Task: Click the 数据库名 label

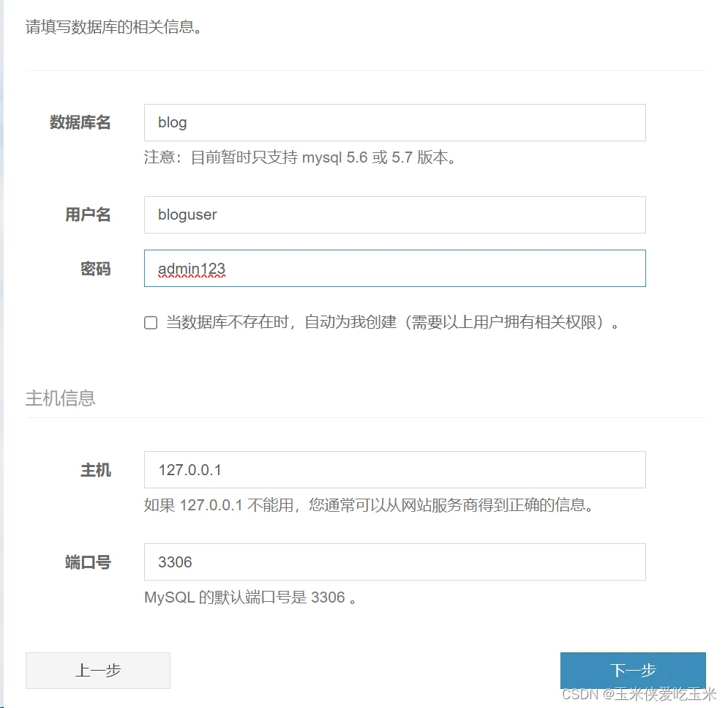Action: (80, 122)
